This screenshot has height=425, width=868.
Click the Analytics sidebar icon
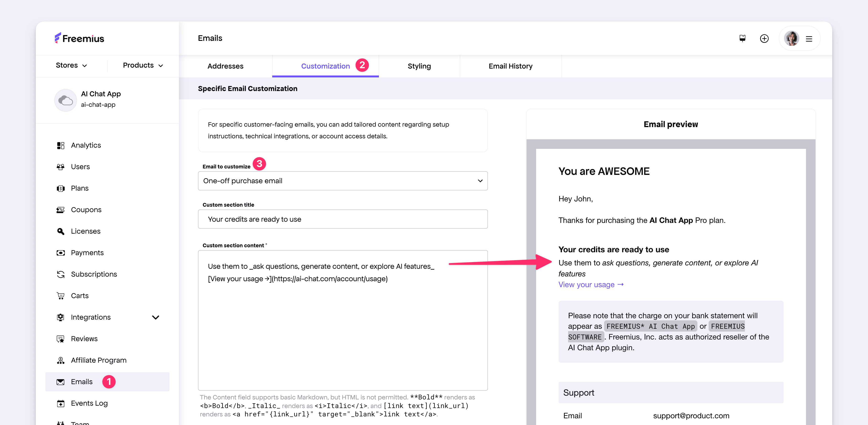pyautogui.click(x=61, y=145)
